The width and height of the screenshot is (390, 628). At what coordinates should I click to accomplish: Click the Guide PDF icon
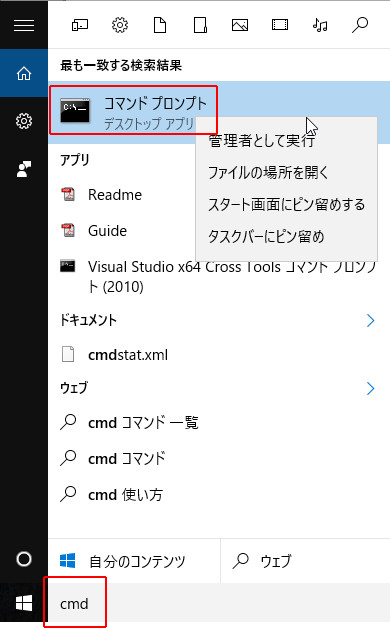(x=68, y=231)
